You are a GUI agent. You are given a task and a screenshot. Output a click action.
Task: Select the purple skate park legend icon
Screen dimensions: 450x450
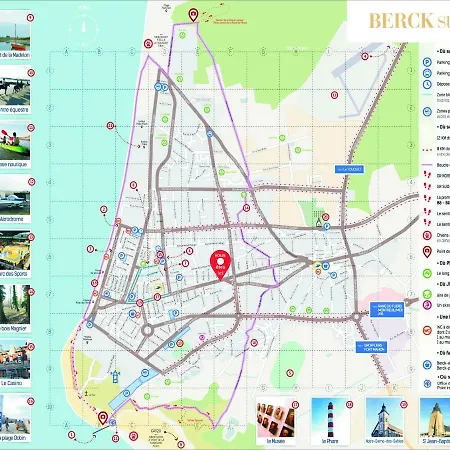pyautogui.click(x=427, y=305)
